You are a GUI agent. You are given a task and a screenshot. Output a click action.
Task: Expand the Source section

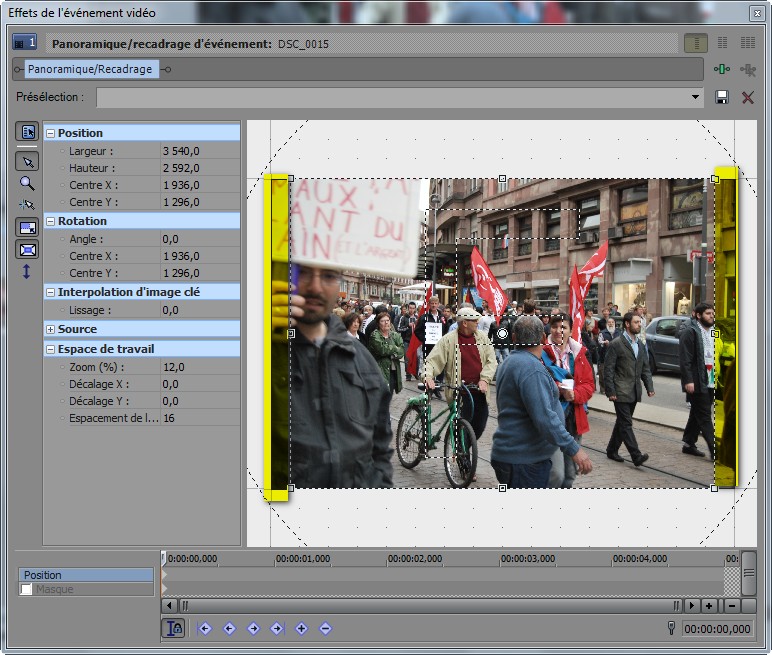50,329
